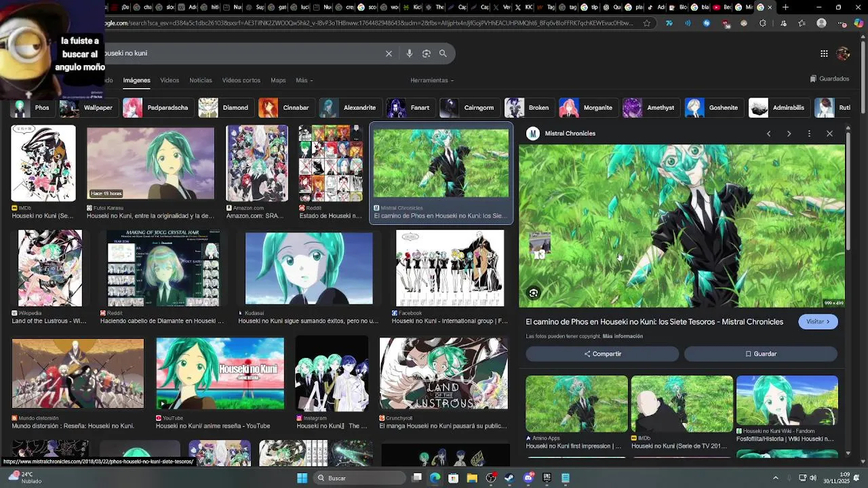
Task: Open the Google account avatar menu
Action: [x=843, y=54]
